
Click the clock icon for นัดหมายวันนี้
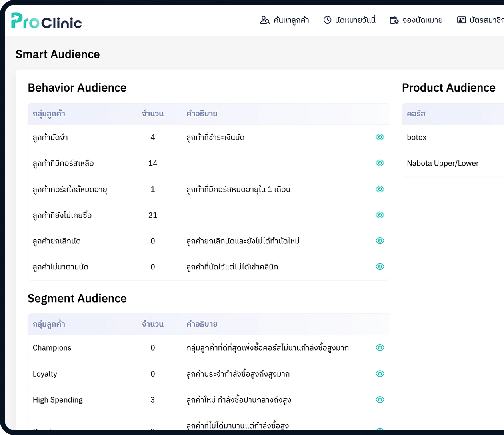click(x=327, y=20)
